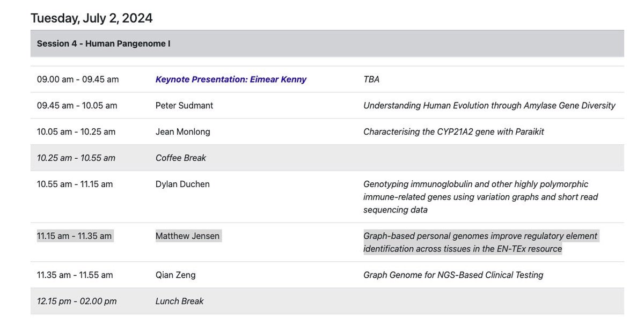The image size is (644, 332).
Task: Click highlighted speaker Matthew Jensen
Action: coord(188,236)
